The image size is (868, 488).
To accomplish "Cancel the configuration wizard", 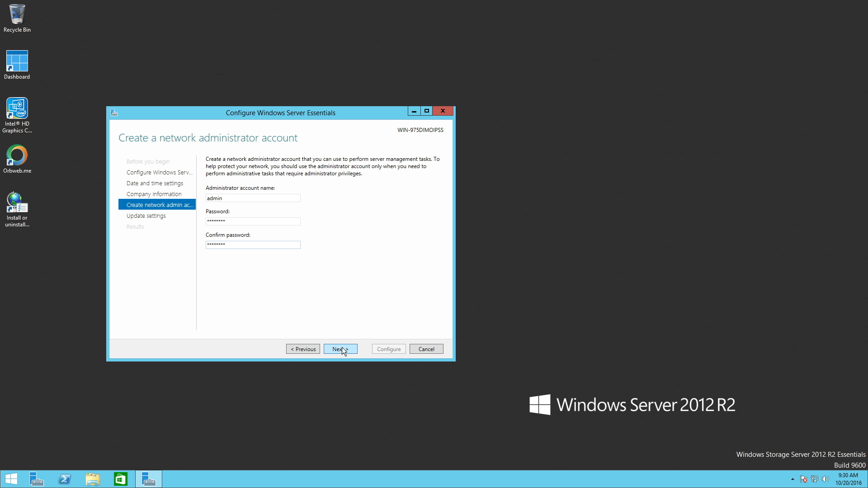I will 426,349.
